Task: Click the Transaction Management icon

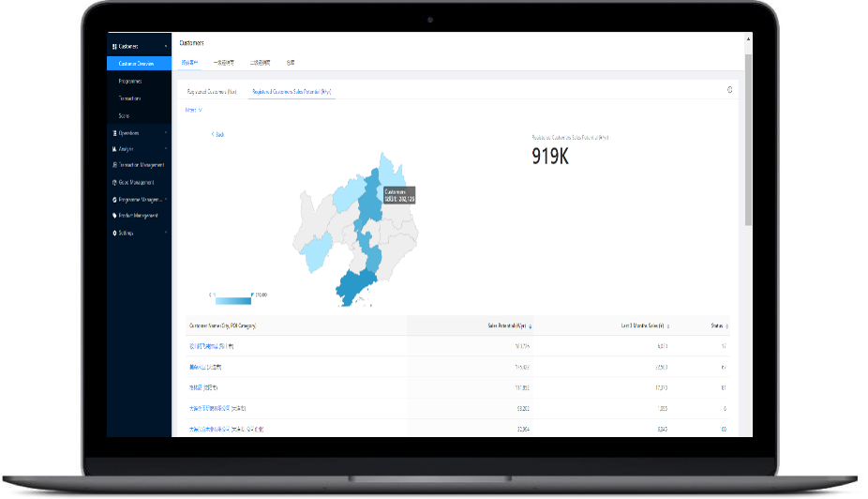Action: [114, 165]
